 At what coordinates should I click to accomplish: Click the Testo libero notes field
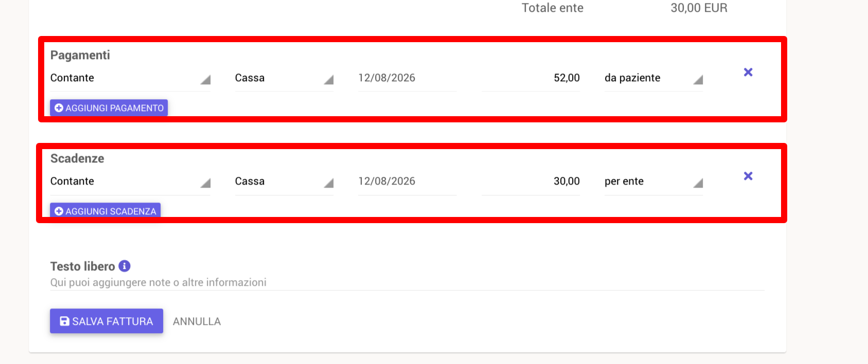[x=408, y=282]
